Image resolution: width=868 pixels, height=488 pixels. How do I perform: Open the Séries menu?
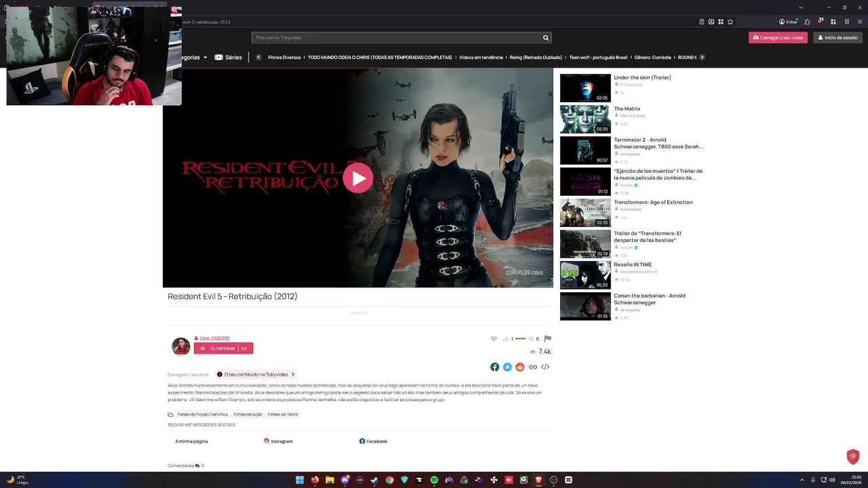pyautogui.click(x=229, y=58)
